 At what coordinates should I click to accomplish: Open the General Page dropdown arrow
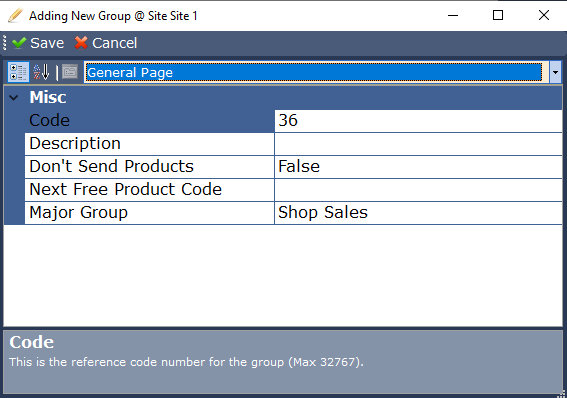click(555, 72)
